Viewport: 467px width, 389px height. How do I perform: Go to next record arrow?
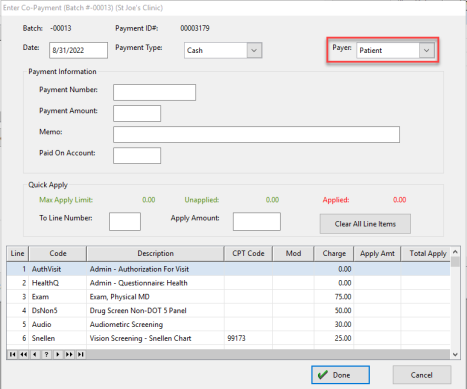coord(58,354)
